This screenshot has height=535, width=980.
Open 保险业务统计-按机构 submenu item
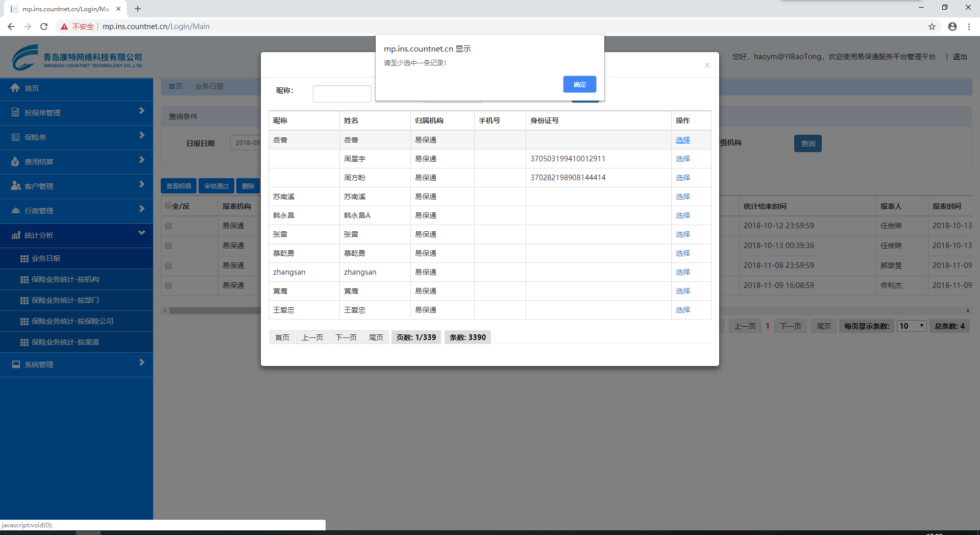(x=65, y=279)
